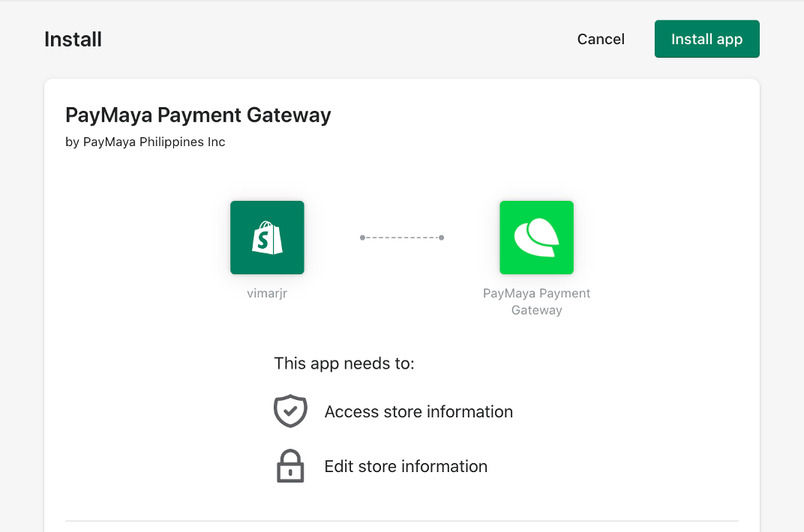
Task: Click the "vimarjr" store name label
Action: click(267, 294)
